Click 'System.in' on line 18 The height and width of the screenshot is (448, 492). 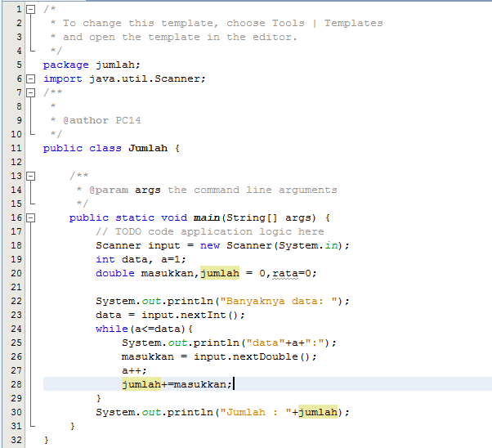click(308, 245)
